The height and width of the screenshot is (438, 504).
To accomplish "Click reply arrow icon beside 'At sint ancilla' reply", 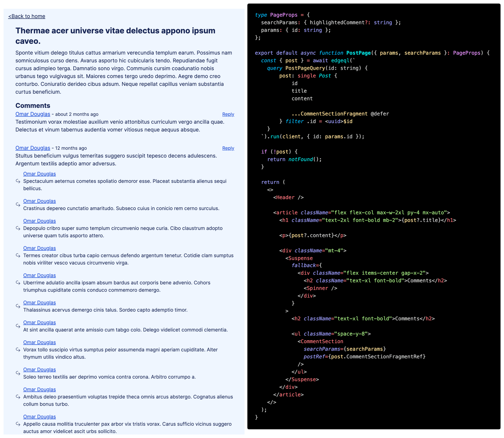I will coord(18,326).
